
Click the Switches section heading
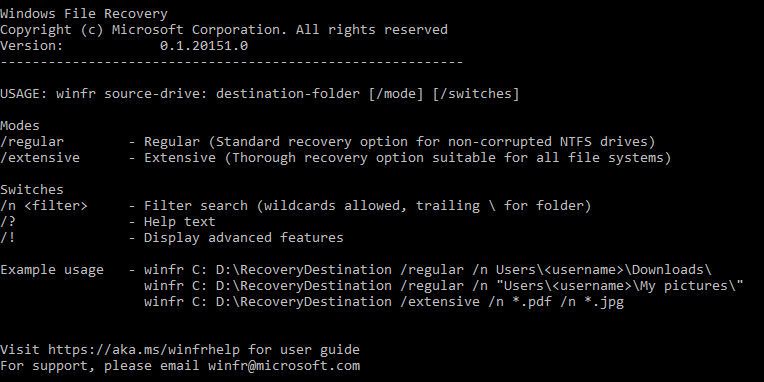coord(32,190)
